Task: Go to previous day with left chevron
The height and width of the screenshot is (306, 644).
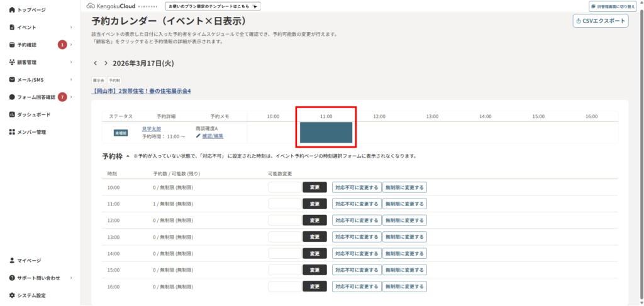Action: (96, 63)
